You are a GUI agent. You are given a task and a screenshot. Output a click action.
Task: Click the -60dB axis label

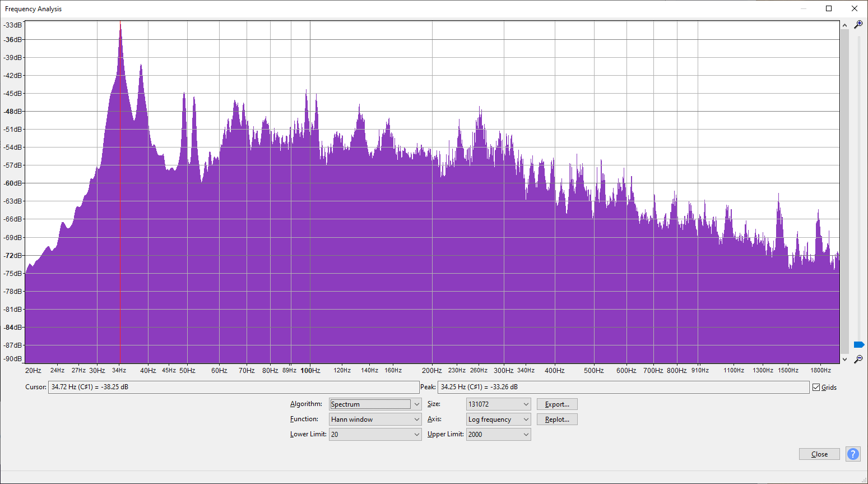pos(13,183)
